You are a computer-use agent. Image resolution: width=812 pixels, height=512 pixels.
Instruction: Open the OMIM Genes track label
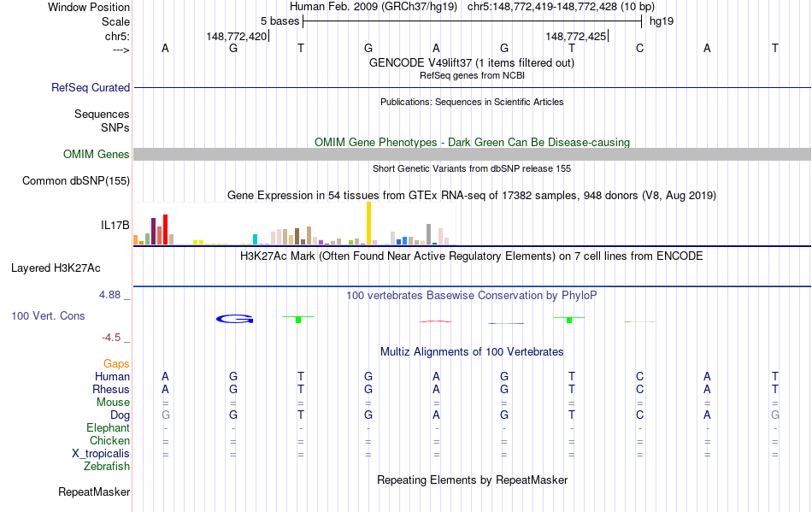pyautogui.click(x=96, y=154)
